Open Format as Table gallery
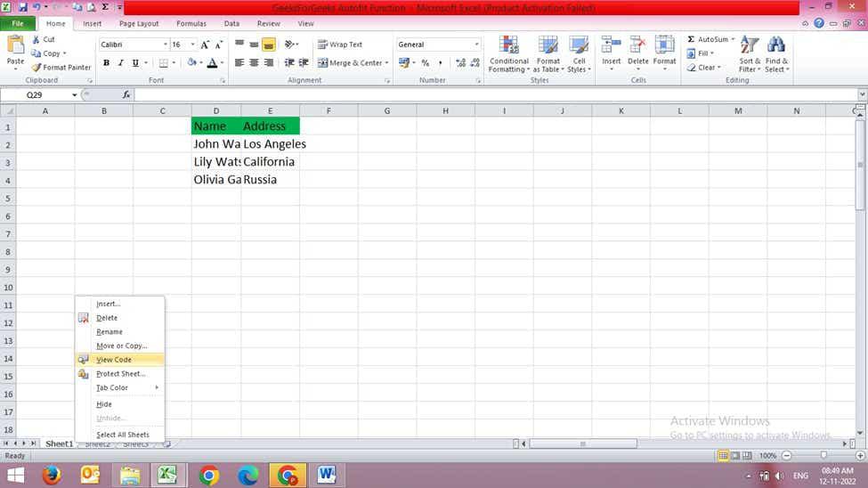Screen dimensions: 868x488 (x=548, y=53)
